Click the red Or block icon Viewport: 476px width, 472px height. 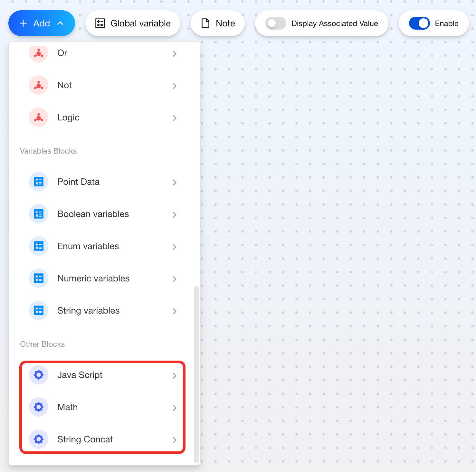point(39,53)
